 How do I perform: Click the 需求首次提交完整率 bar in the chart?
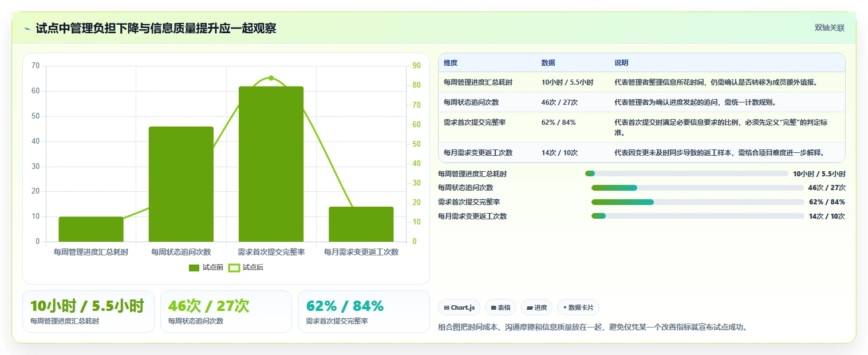point(271,164)
